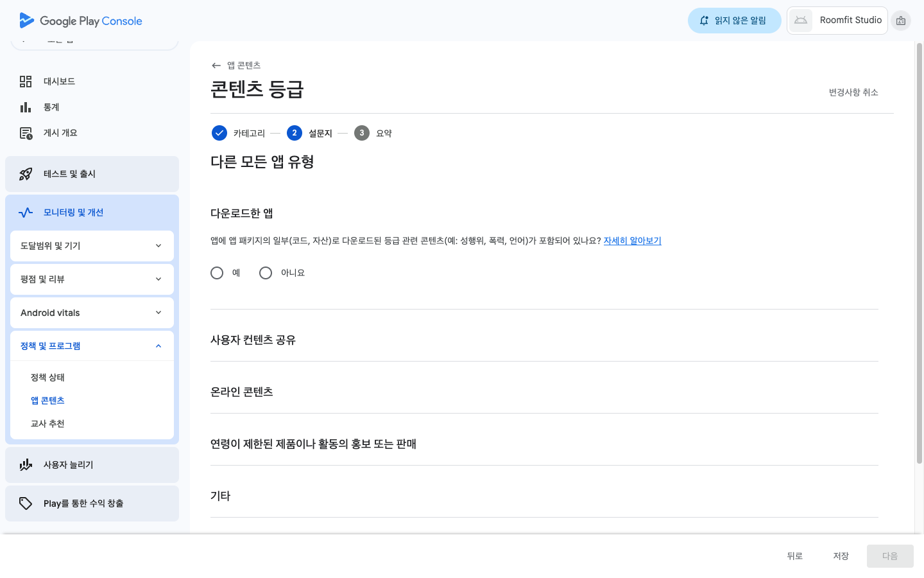Click the 읽지 않은 알림 button

(x=734, y=21)
